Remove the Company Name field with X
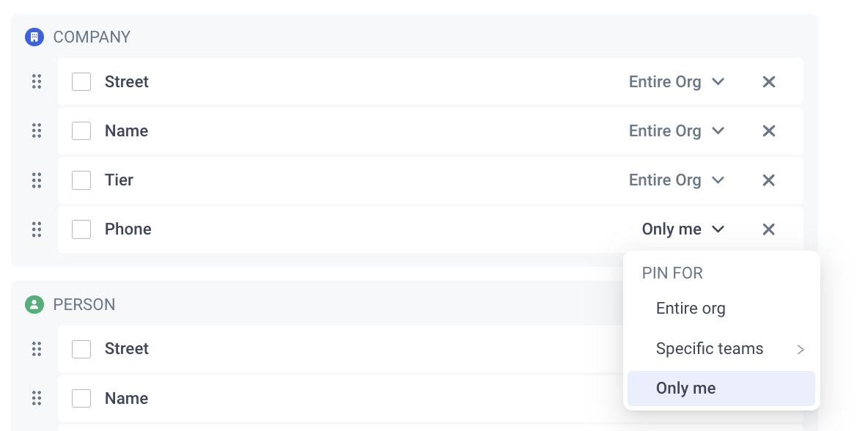The image size is (868, 431). tap(768, 131)
